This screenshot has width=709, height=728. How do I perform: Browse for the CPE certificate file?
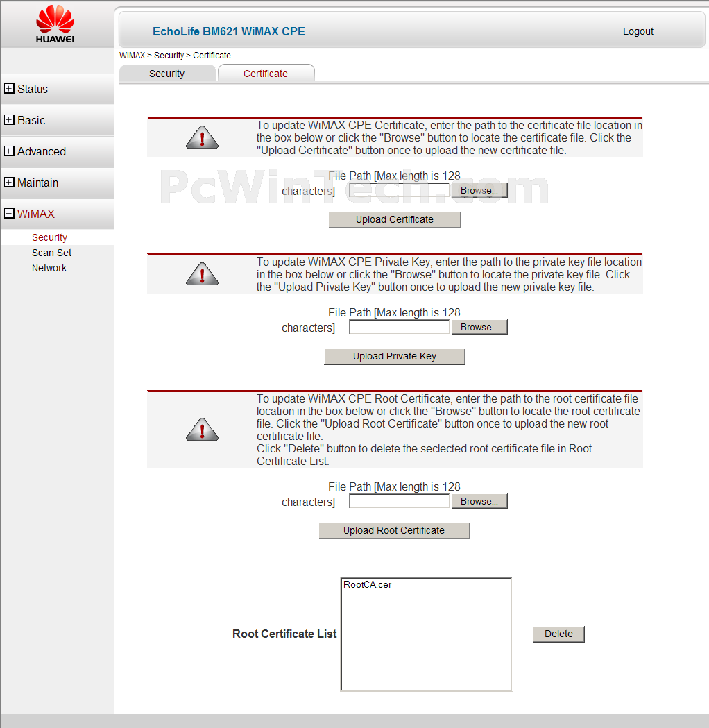pos(479,190)
